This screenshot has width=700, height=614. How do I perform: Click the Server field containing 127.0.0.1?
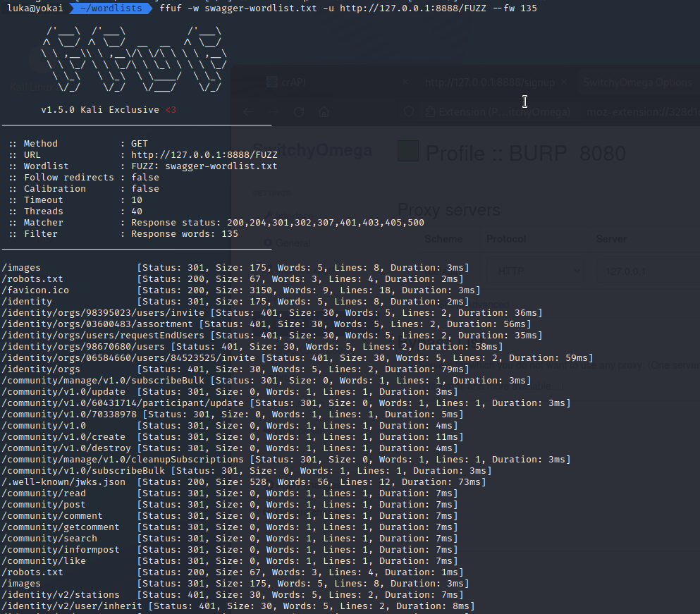tap(645, 270)
